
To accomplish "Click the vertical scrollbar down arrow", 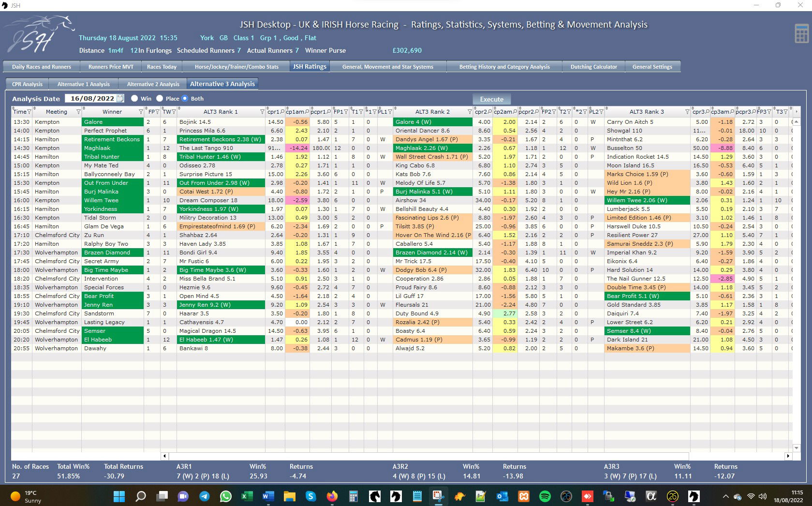I will 797,448.
